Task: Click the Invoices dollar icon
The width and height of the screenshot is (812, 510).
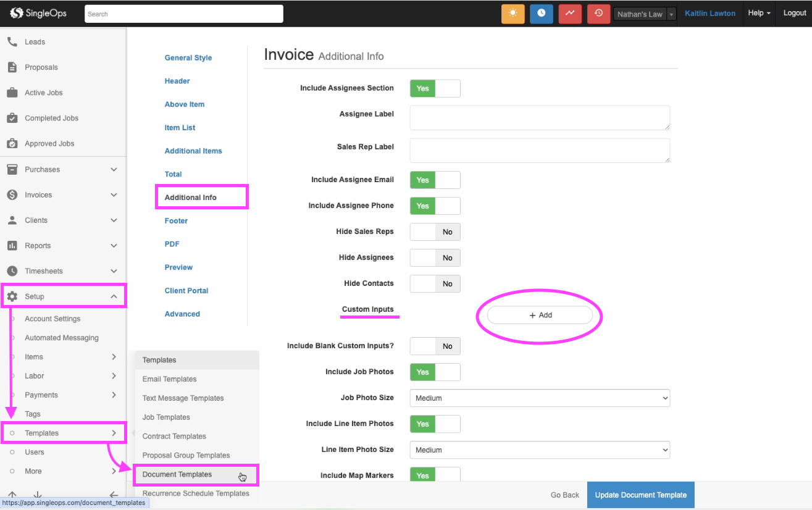Action: click(x=12, y=194)
